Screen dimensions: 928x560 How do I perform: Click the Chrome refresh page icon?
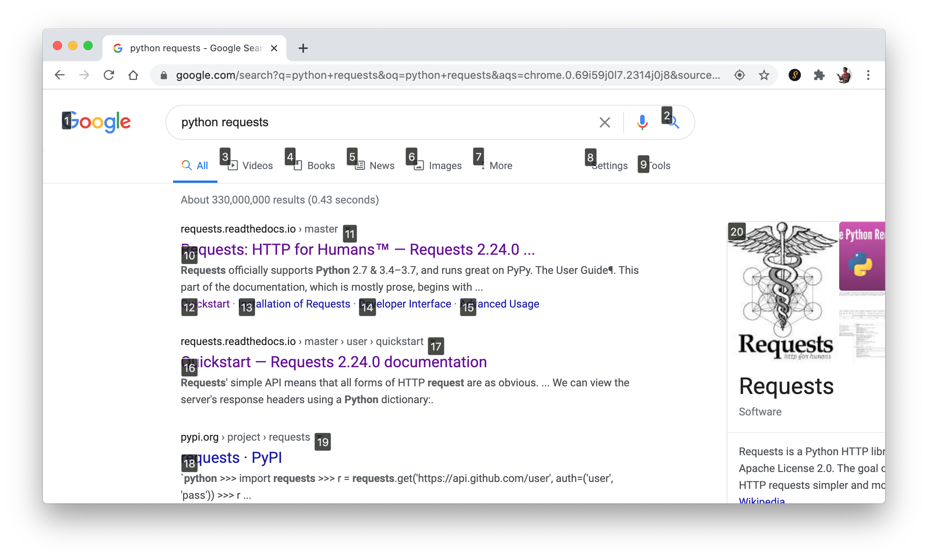tap(108, 74)
